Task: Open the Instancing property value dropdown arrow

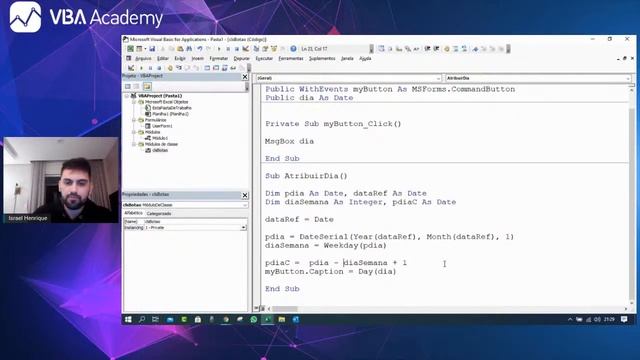Action: pyautogui.click(x=243, y=227)
